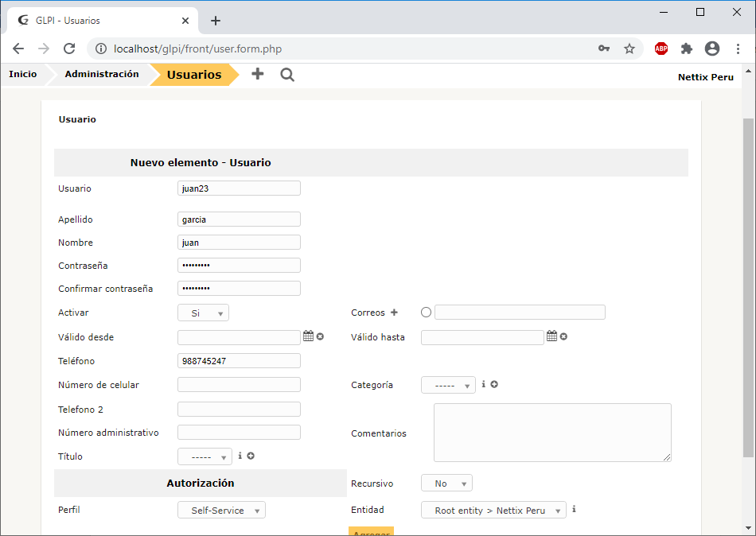Screen dimensions: 756x536
Task: Open the Perfil Self-Service dropdown
Action: (221, 511)
